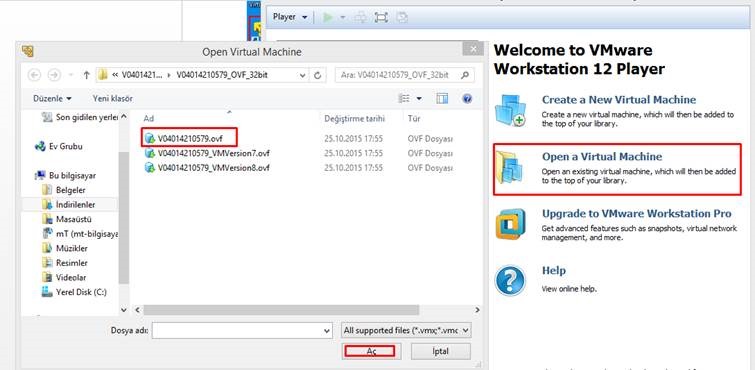Click the Forward navigation arrow in dialog

coord(54,75)
